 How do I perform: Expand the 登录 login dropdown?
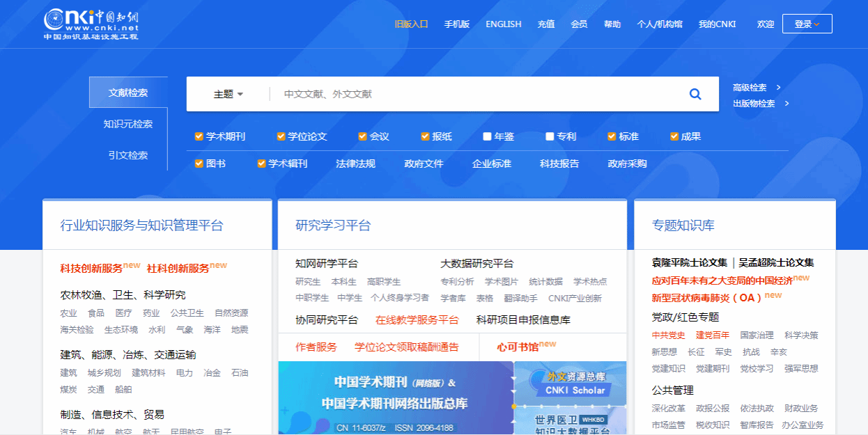coord(807,24)
